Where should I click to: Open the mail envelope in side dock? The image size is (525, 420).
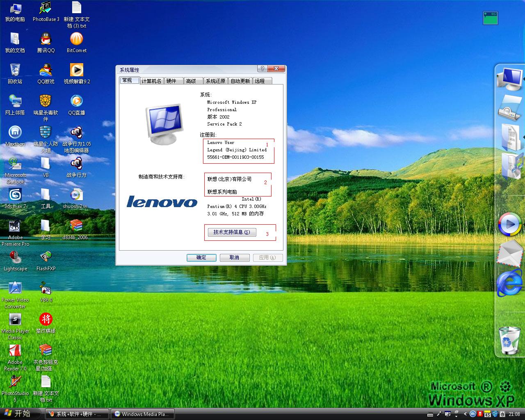(x=510, y=253)
